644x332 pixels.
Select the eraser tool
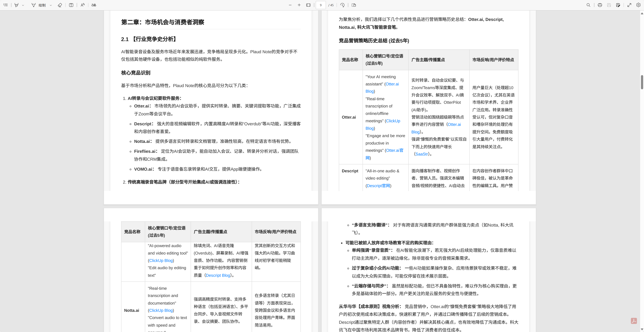coord(60,5)
